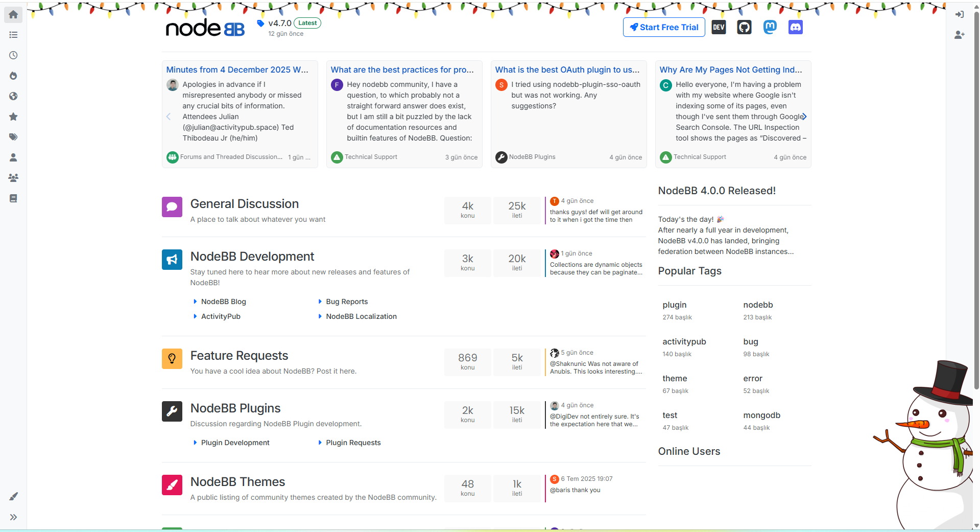Click the page vertical scrollbar
This screenshot has height=532, width=980.
(976, 204)
